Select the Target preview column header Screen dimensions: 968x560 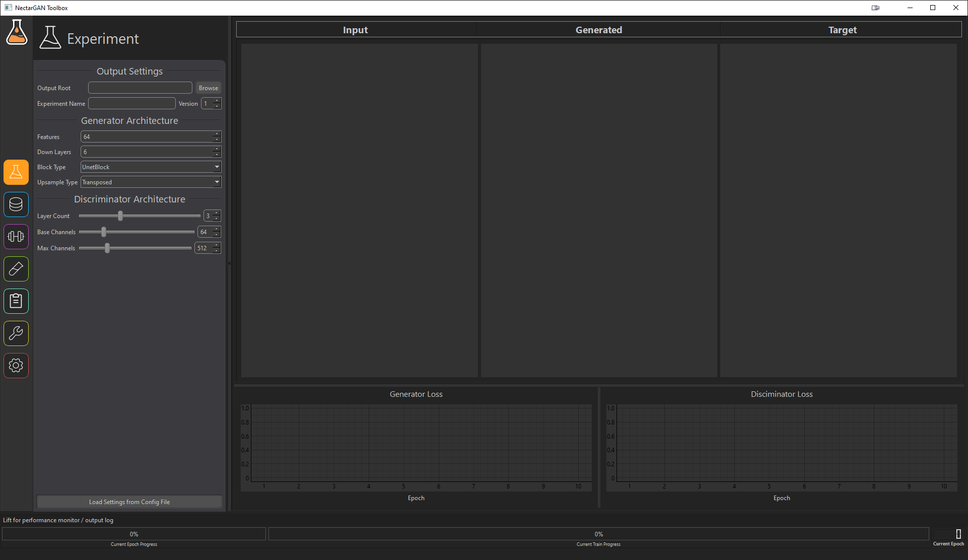pyautogui.click(x=842, y=29)
